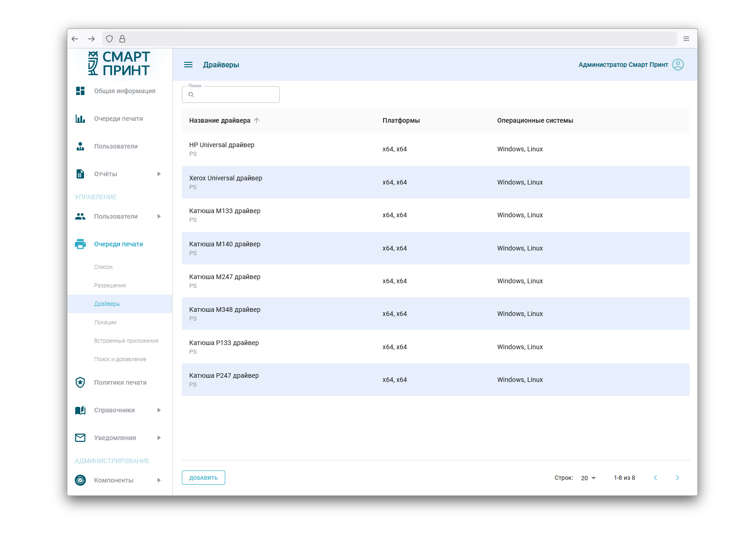Select the Список submenu item
756x536 pixels.
[x=103, y=267]
